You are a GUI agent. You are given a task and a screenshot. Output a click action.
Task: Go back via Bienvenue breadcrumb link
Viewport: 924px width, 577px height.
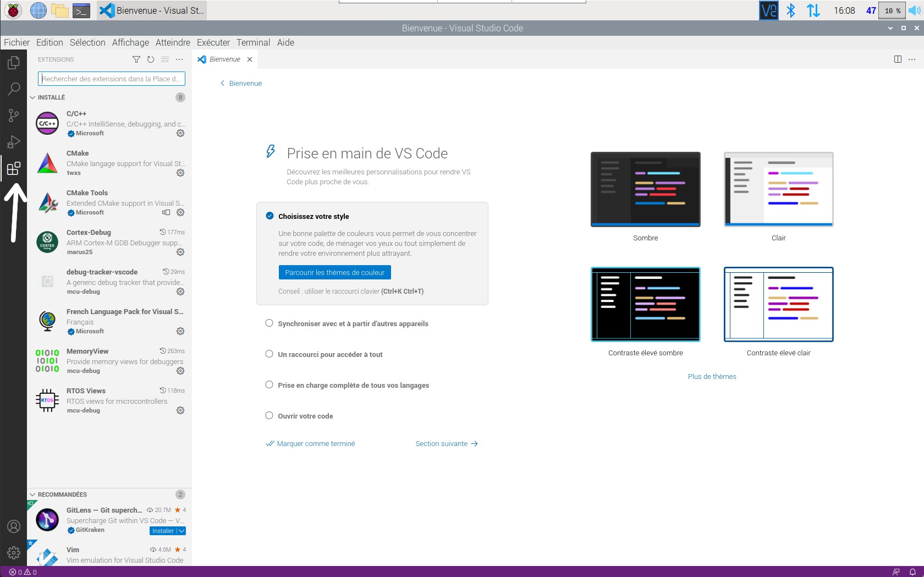241,83
